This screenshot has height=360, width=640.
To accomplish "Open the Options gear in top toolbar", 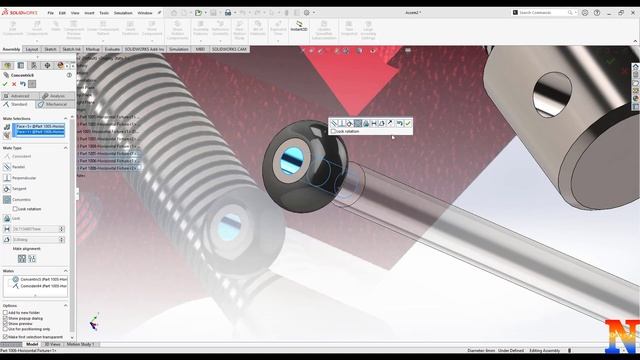I will tap(307, 13).
